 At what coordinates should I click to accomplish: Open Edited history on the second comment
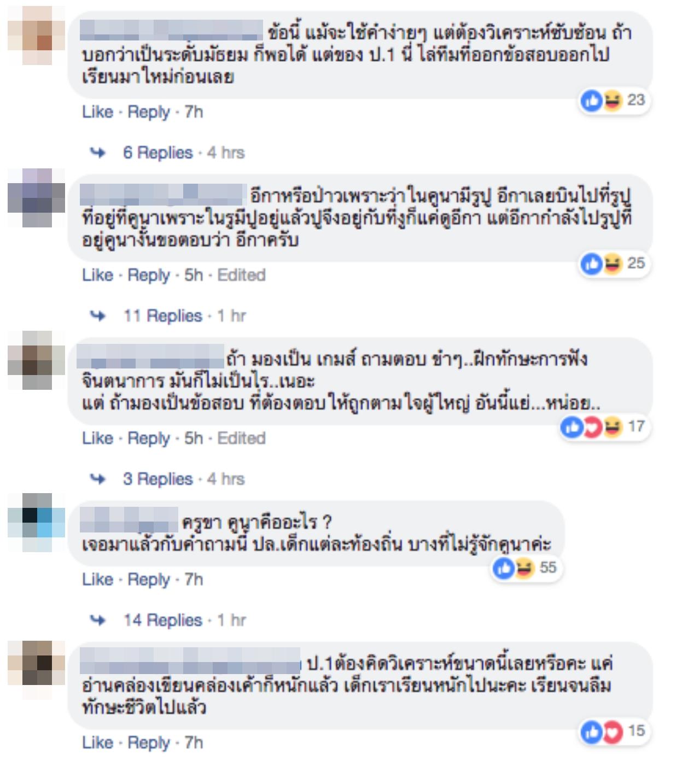point(241,275)
